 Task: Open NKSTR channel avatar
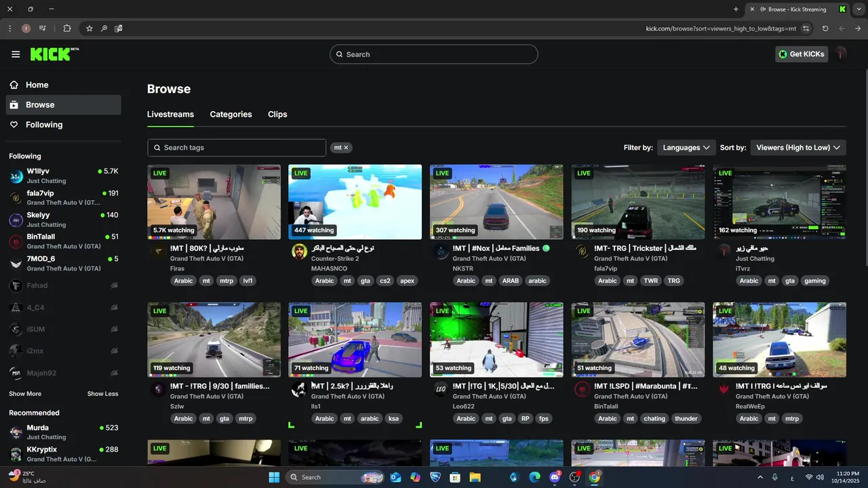pos(441,251)
